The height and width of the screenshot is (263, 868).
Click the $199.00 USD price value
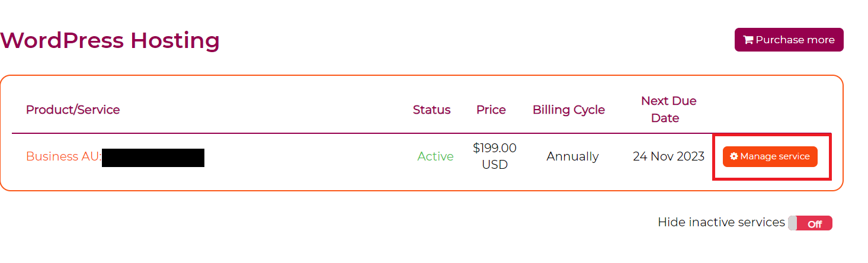(x=495, y=156)
